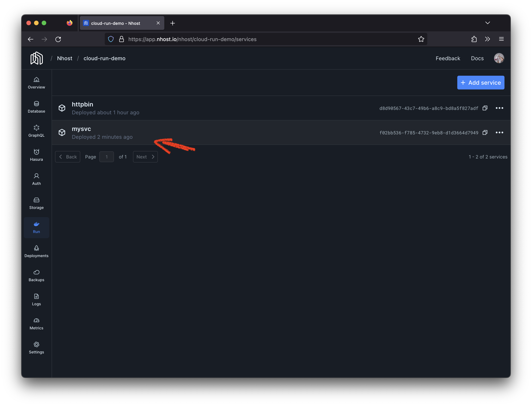Open the Docs link

click(477, 58)
